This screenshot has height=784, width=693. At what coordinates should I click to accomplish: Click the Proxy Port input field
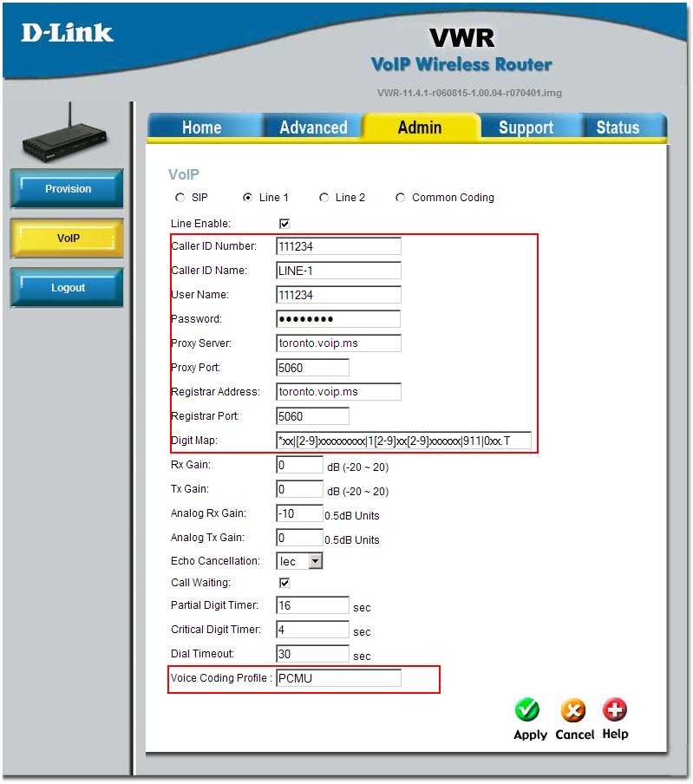(x=312, y=368)
